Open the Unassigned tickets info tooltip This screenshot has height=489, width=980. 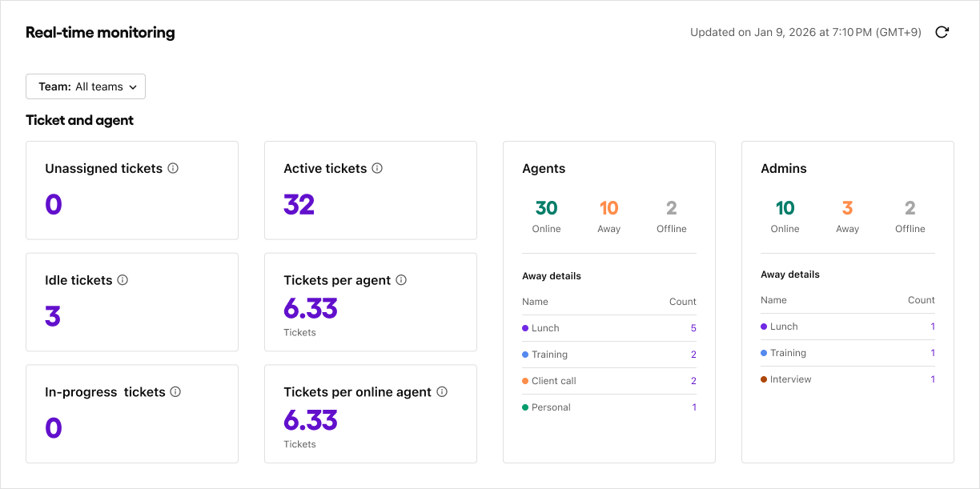coord(174,168)
